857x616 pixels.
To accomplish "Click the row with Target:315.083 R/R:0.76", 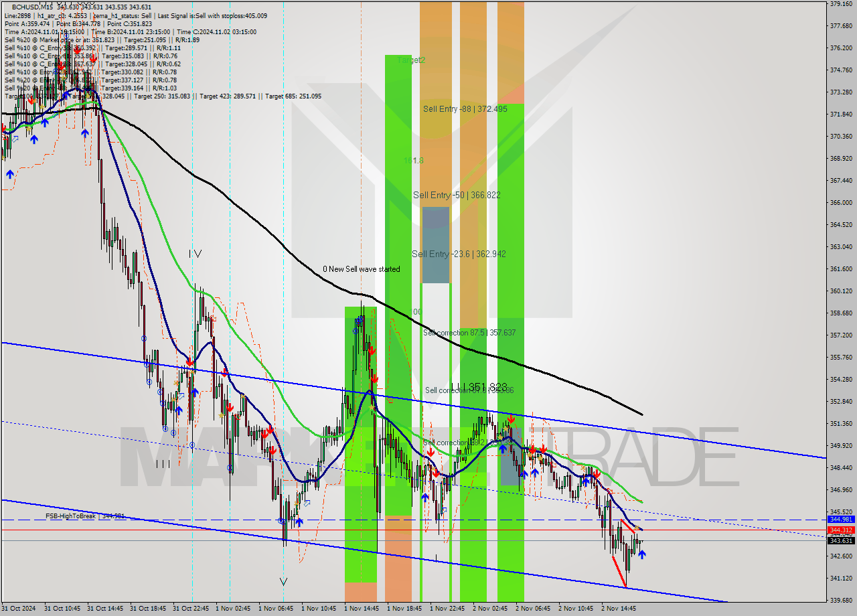I will (92, 56).
